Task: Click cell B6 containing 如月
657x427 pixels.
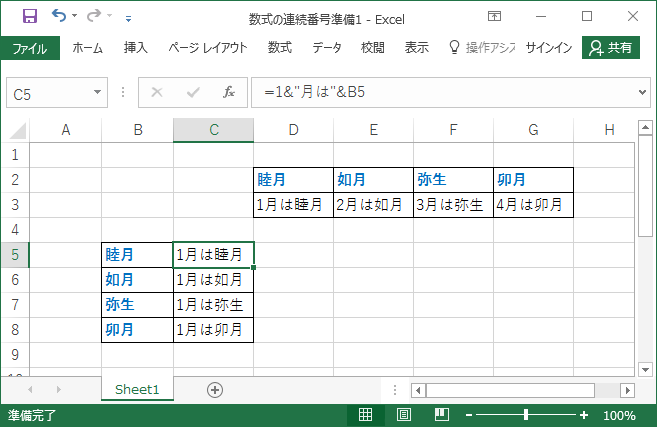Action: [x=137, y=280]
